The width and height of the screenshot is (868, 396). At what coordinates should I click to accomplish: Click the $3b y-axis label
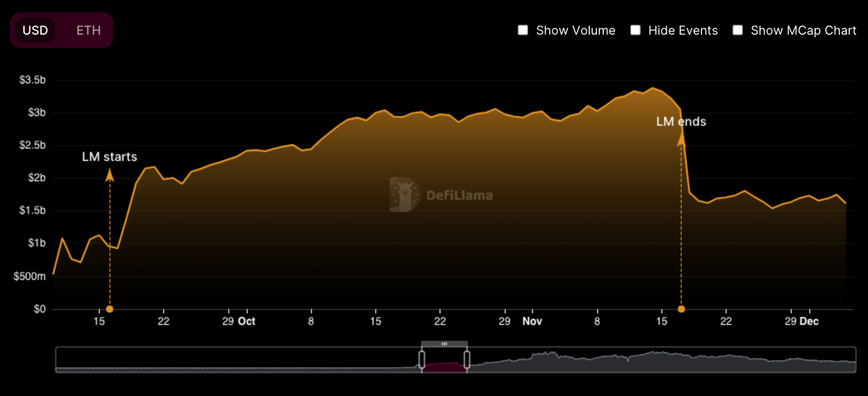(x=36, y=113)
